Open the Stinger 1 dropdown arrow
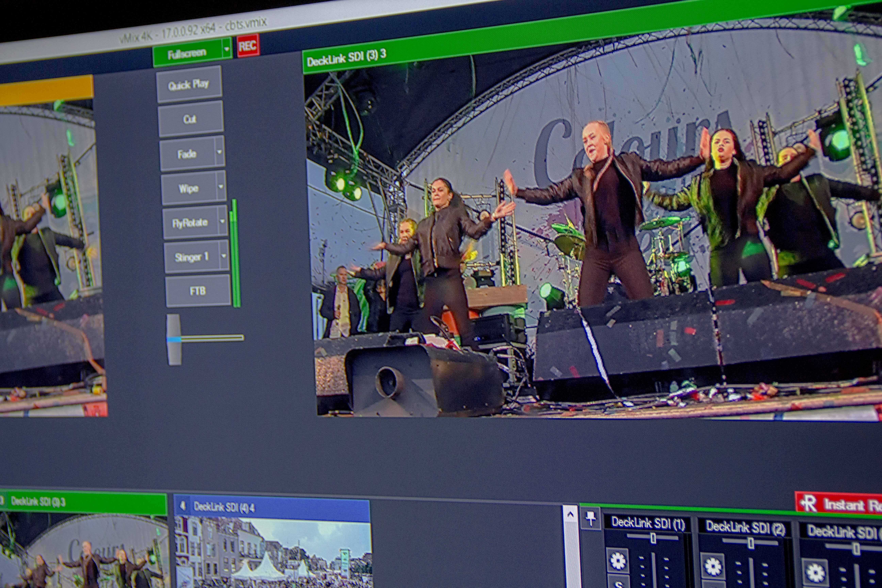This screenshot has height=588, width=882. (x=224, y=256)
